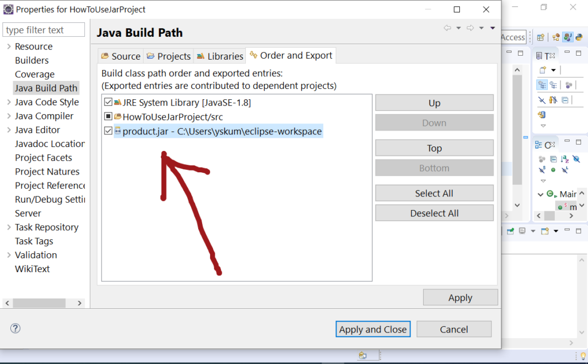588x364 pixels.
Task: Expand the Task Repository node
Action: tap(8, 227)
